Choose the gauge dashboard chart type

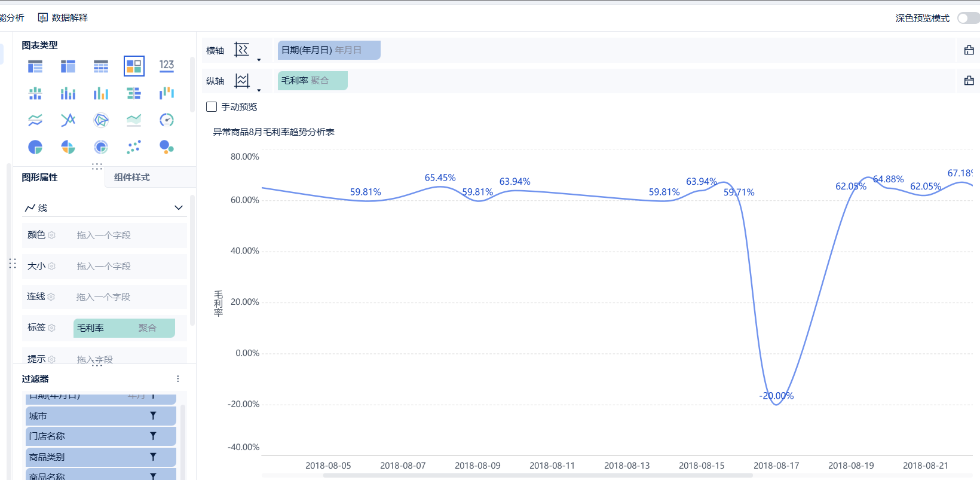[167, 120]
